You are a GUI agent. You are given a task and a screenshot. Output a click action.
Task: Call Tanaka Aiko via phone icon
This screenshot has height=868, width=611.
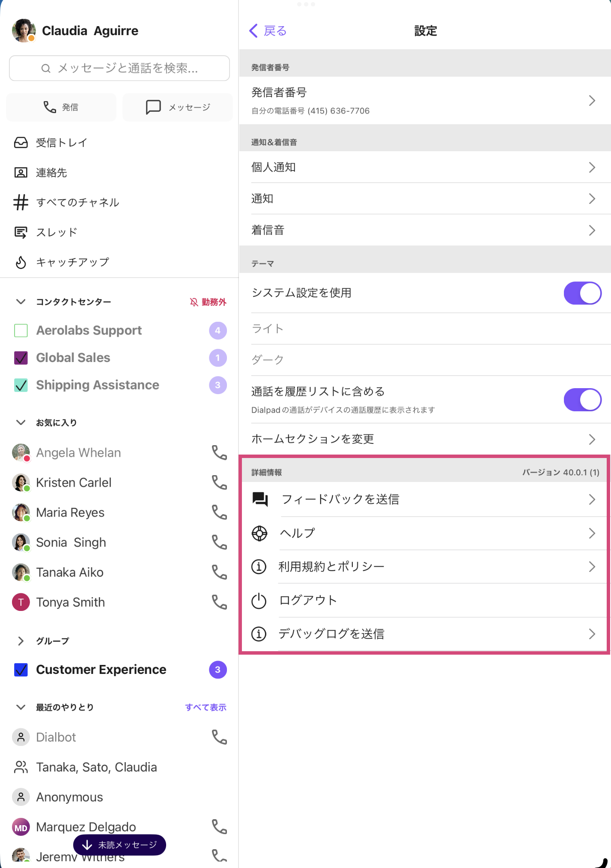click(219, 572)
